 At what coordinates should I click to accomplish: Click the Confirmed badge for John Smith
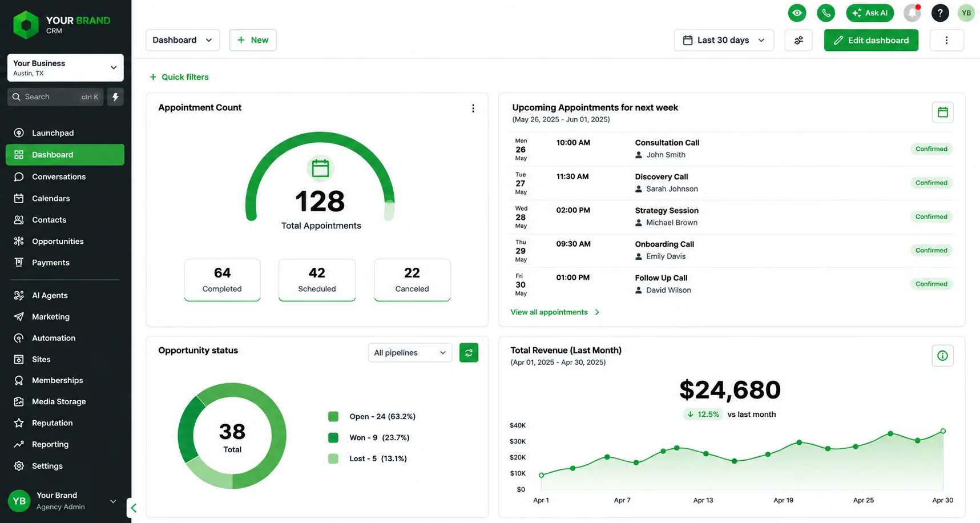point(931,149)
